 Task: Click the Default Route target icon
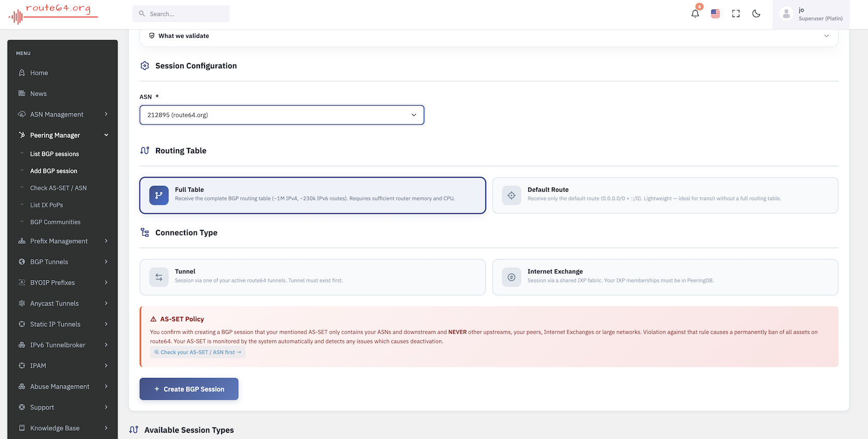tap(512, 195)
